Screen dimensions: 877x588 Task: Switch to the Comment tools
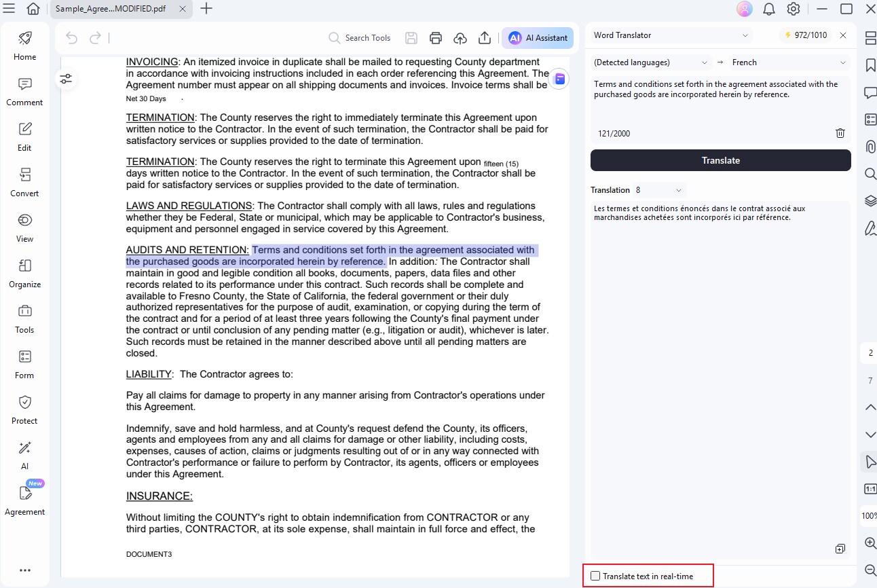tap(25, 92)
